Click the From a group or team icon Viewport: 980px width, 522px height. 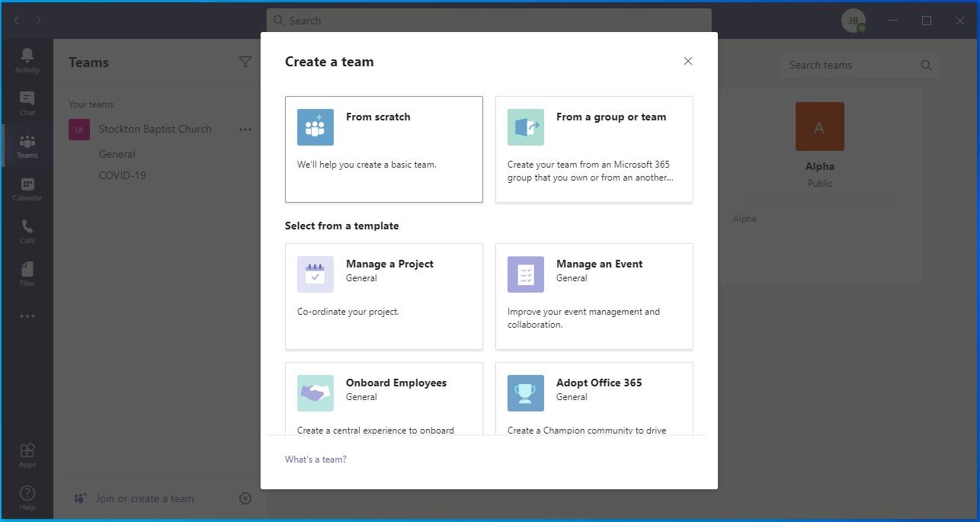[526, 127]
